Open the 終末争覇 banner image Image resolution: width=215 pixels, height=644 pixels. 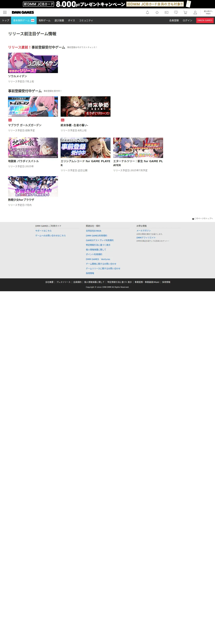[x=86, y=106]
